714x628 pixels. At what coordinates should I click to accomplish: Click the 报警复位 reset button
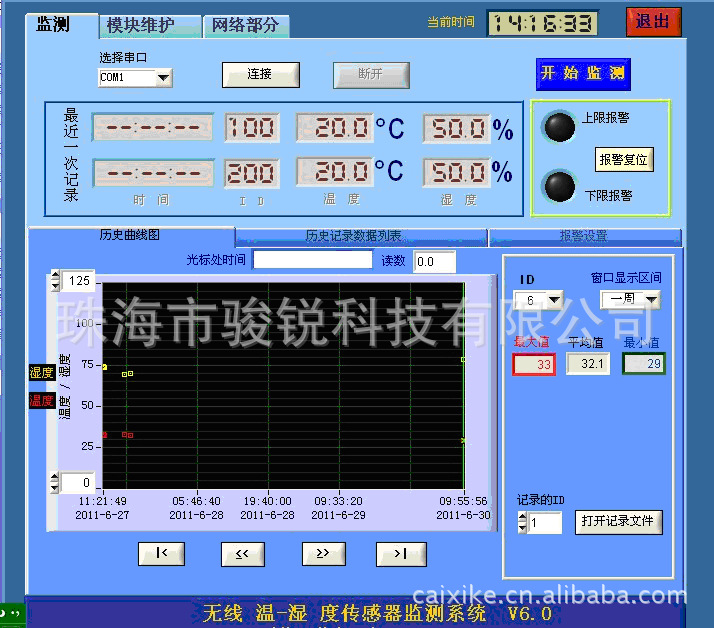[x=624, y=159]
